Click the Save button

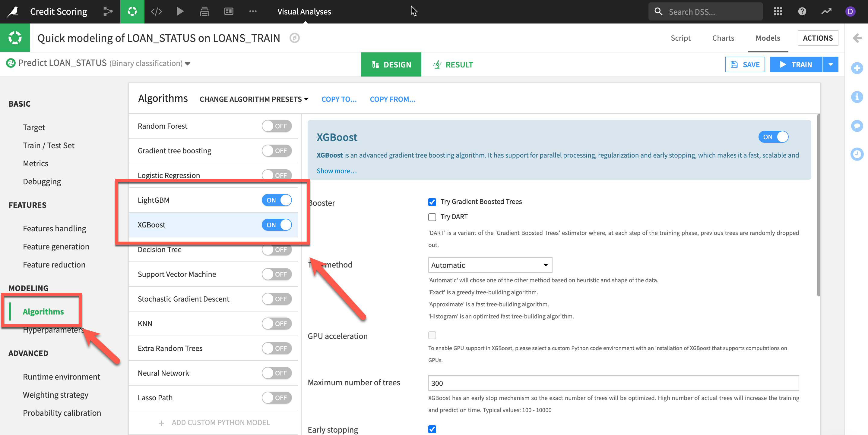tap(745, 64)
